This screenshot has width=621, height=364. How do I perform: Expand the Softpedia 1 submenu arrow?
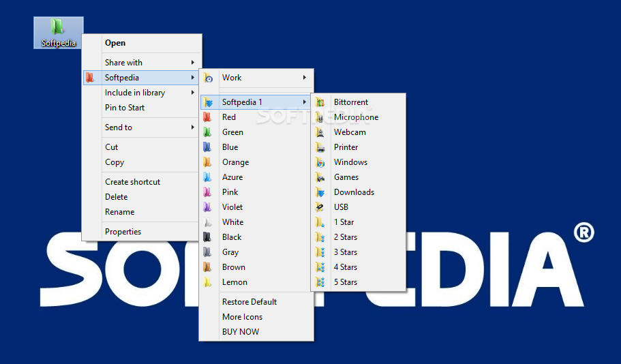(304, 102)
